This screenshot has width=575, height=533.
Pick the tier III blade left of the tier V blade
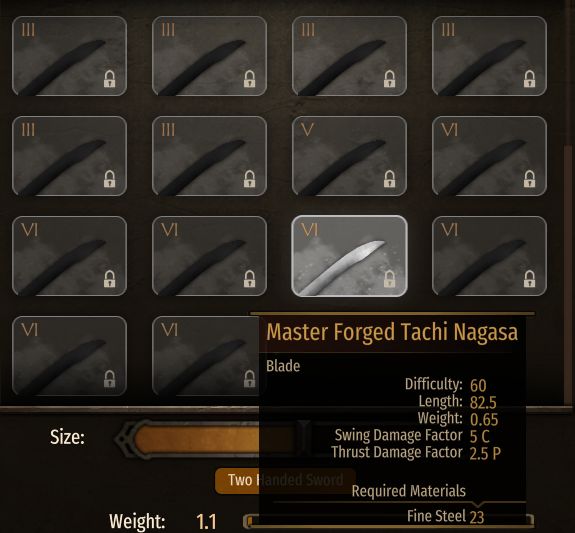point(209,156)
